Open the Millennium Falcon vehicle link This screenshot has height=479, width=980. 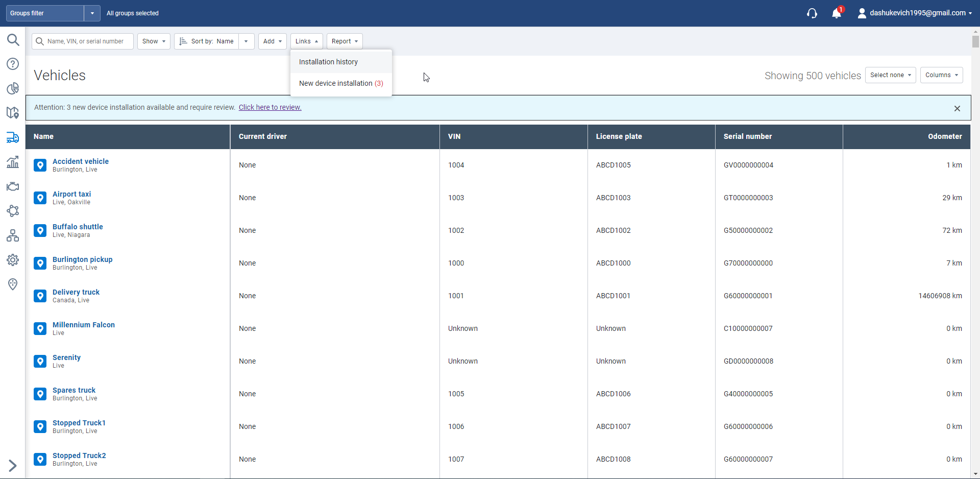tap(84, 325)
